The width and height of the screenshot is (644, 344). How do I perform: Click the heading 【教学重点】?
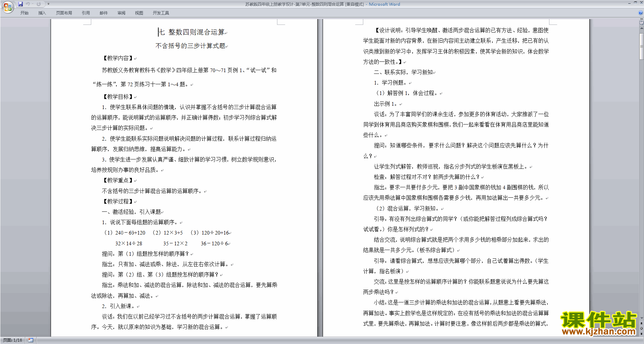coord(118,180)
